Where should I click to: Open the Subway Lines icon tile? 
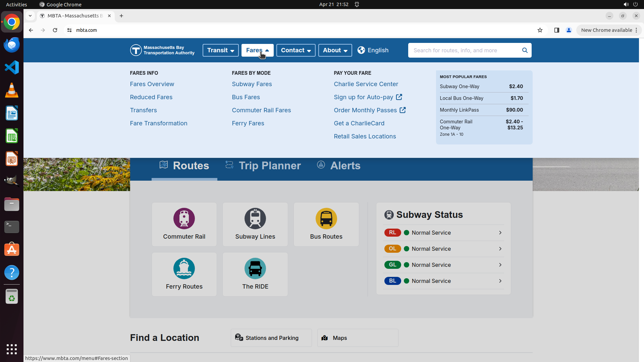pyautogui.click(x=255, y=219)
